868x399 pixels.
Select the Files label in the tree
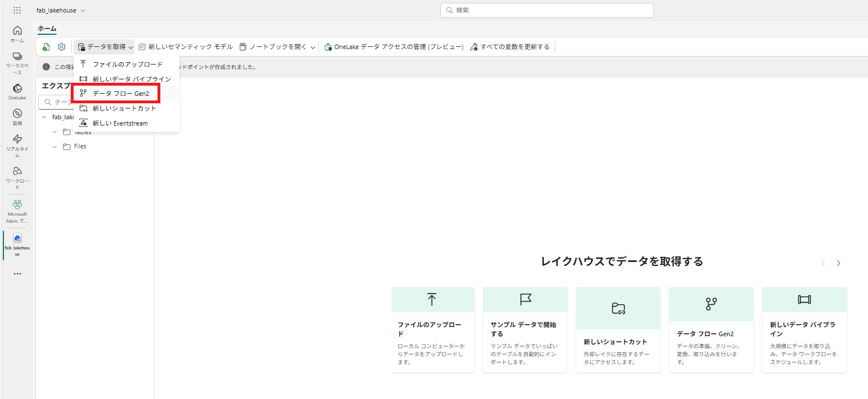80,147
